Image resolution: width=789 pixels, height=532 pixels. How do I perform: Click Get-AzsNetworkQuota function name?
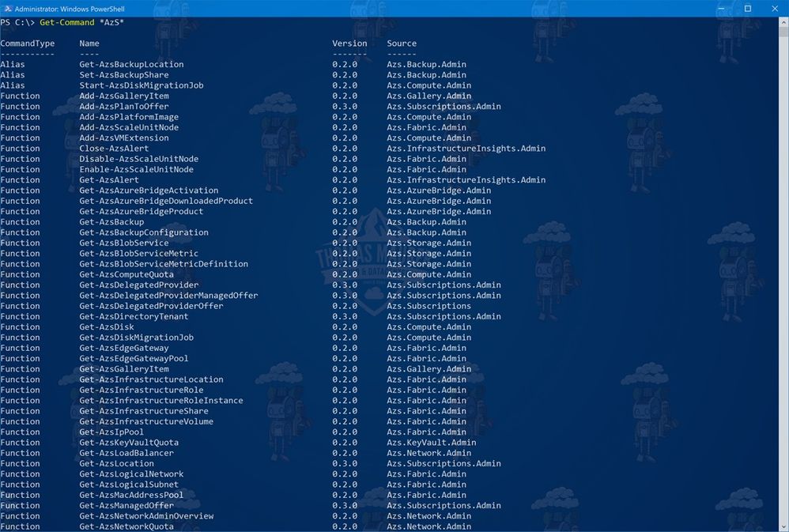pos(126,527)
